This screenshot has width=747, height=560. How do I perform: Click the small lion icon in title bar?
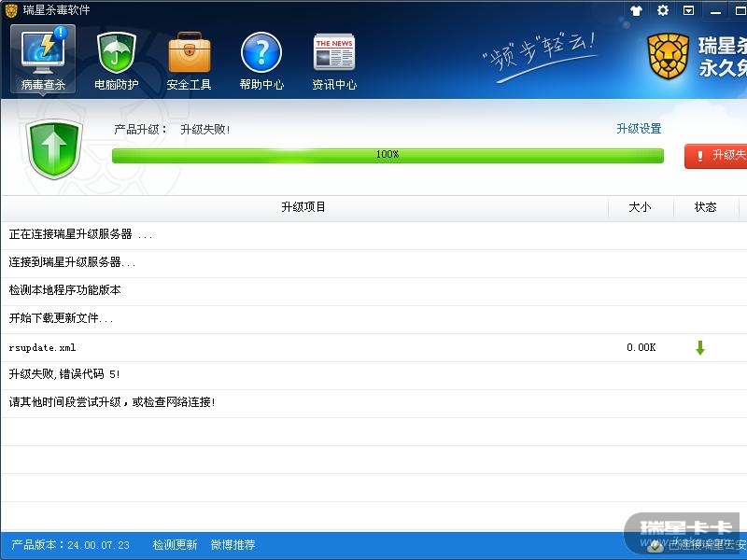(11, 10)
